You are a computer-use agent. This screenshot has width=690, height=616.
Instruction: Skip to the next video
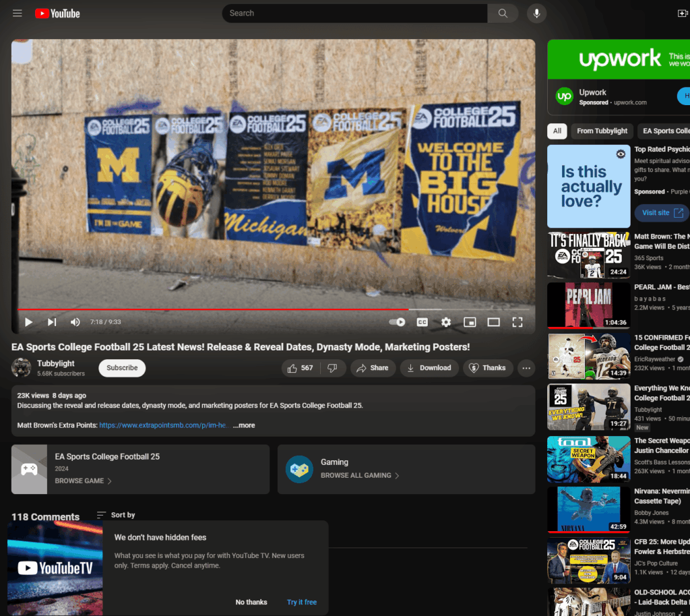(52, 322)
